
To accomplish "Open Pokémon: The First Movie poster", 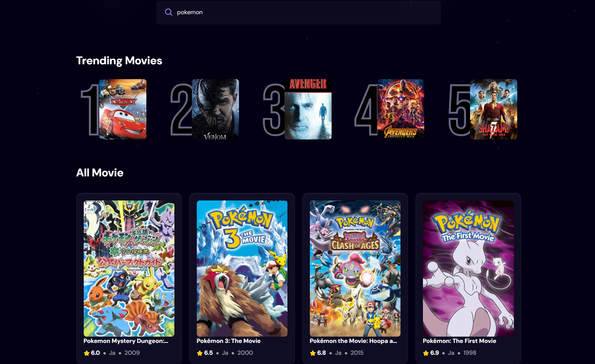I will click(468, 268).
